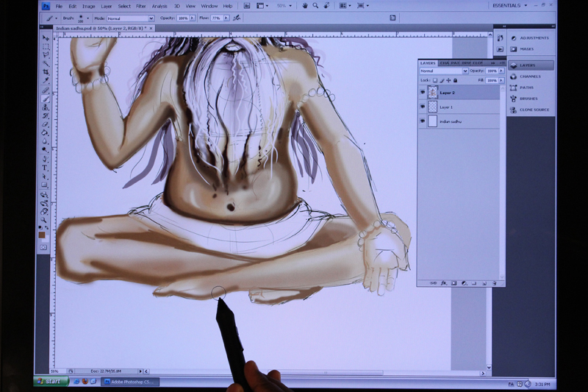The width and height of the screenshot is (588, 392).
Task: Click the Windows Start button
Action: (x=51, y=382)
